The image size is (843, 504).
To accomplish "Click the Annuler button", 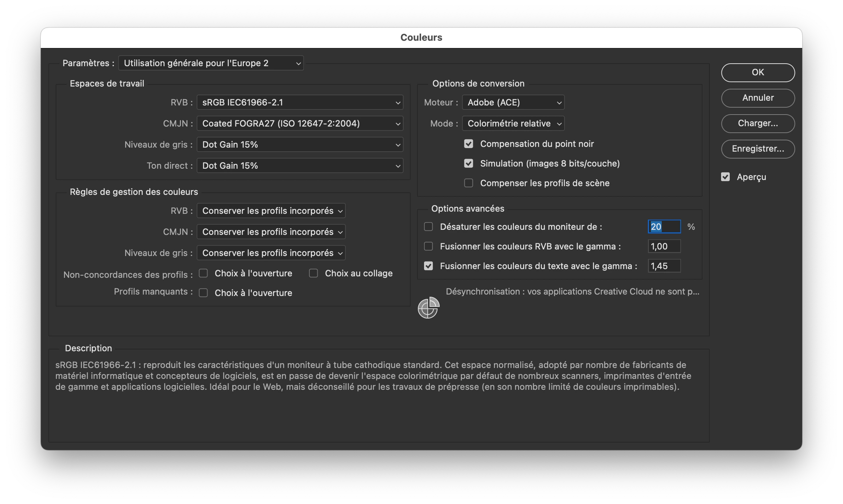I will point(758,98).
